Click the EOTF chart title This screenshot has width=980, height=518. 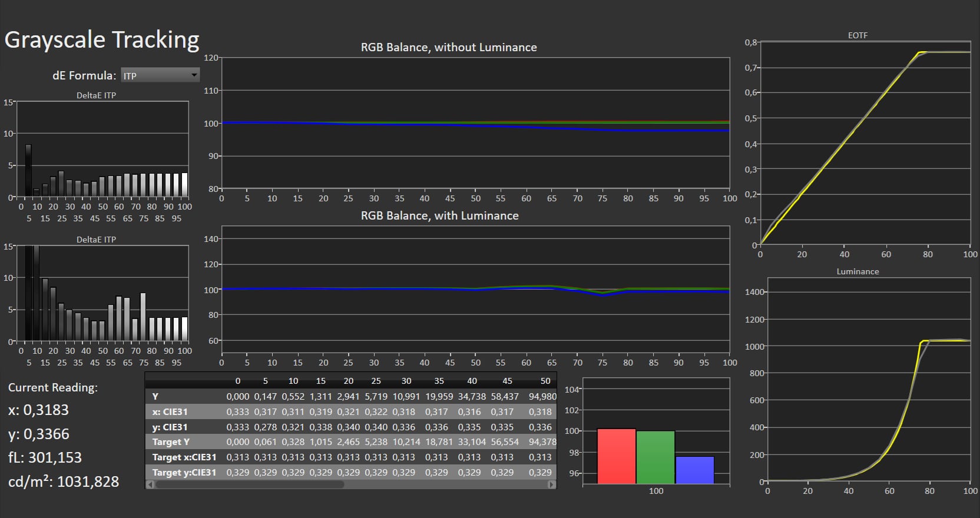[x=857, y=35]
